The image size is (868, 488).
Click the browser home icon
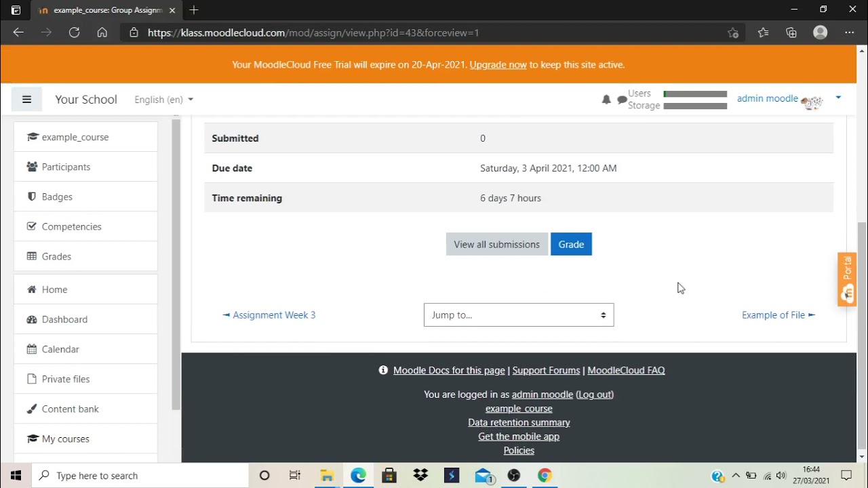[x=102, y=33]
